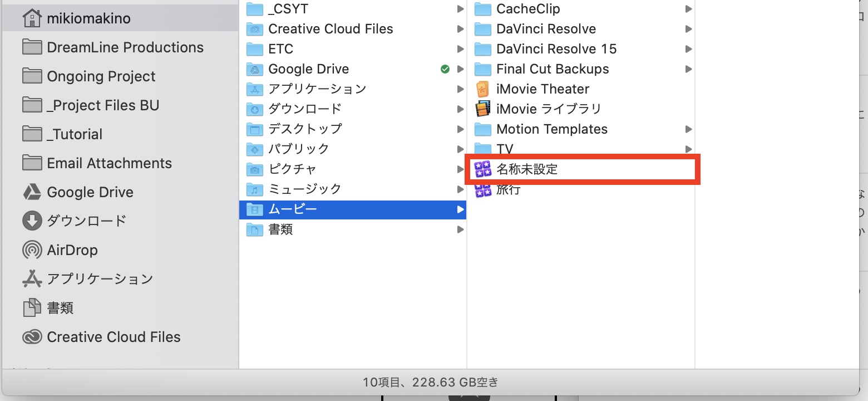Click the "ETC" folder name
The height and width of the screenshot is (401, 868).
pyautogui.click(x=280, y=49)
